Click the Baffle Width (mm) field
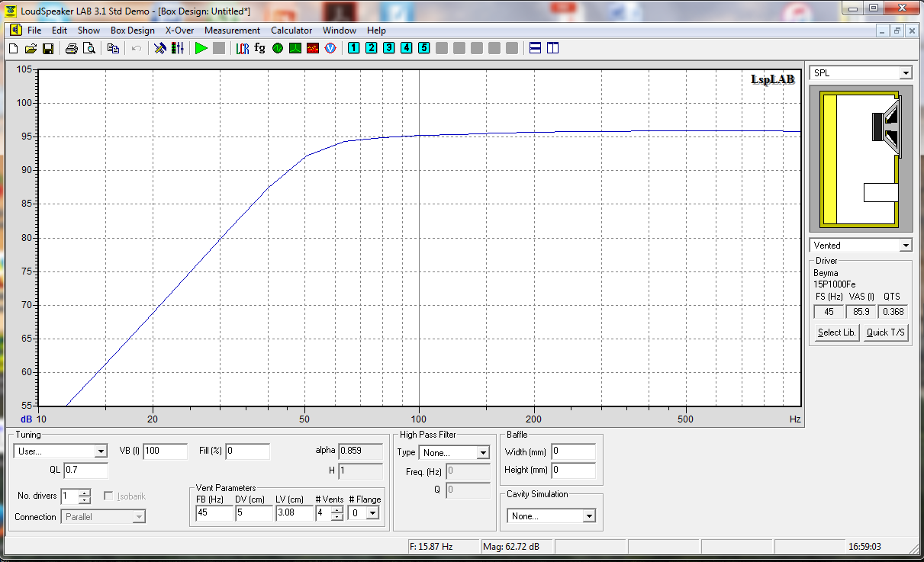This screenshot has height=562, width=924. (x=573, y=451)
